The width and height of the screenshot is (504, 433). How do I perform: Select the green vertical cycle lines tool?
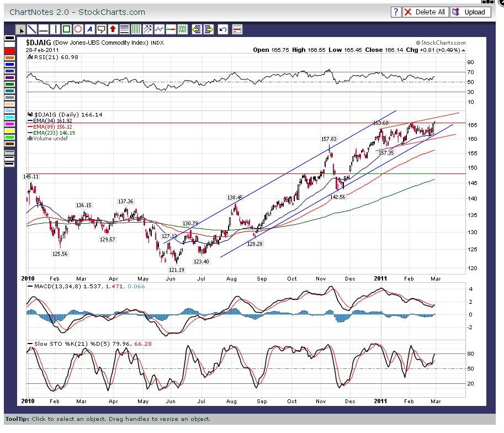(136, 30)
